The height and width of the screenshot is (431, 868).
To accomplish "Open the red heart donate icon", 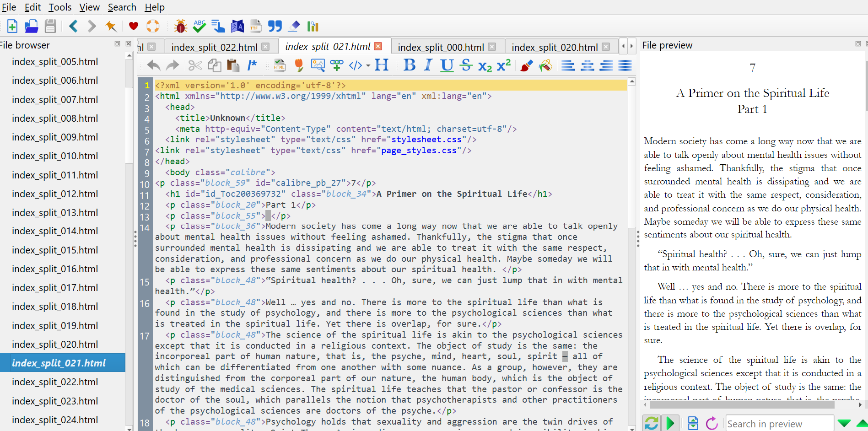I will coord(134,26).
